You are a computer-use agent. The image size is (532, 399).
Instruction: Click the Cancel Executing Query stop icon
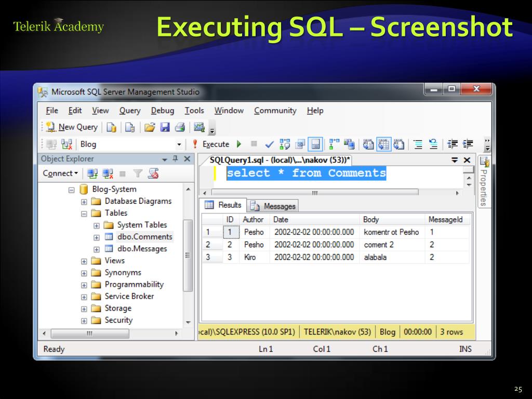pos(254,144)
